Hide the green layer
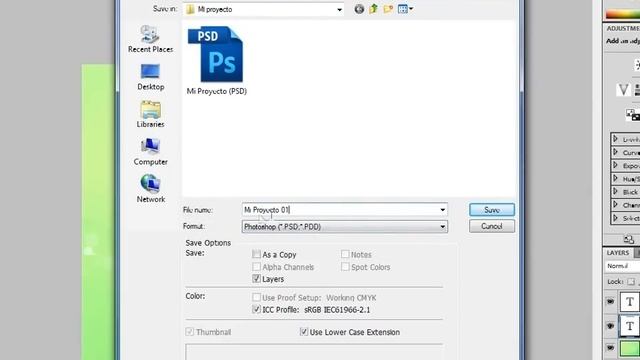The height and width of the screenshot is (360, 640). pyautogui.click(x=610, y=348)
